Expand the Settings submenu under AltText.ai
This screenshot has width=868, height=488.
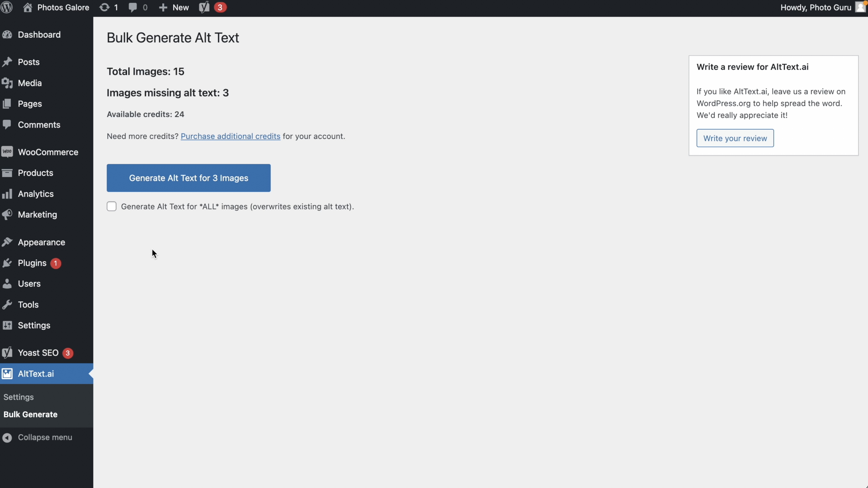[19, 397]
